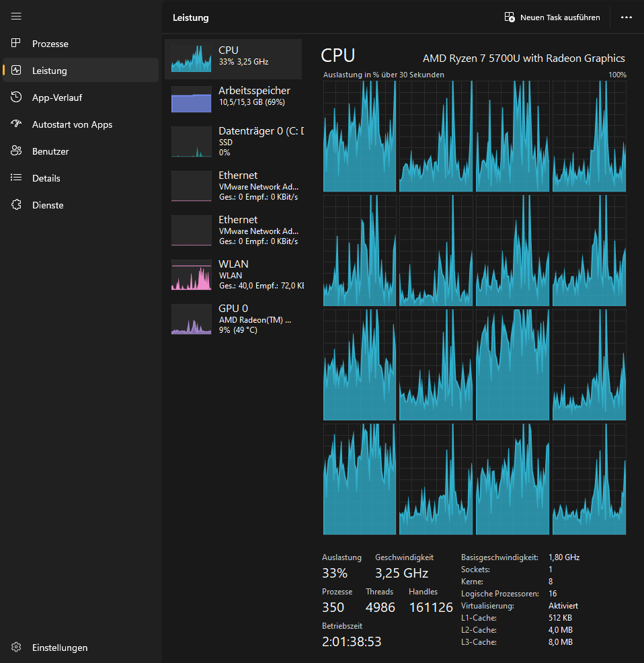Click the new task icon beside Neuen Task ausführen

[510, 17]
